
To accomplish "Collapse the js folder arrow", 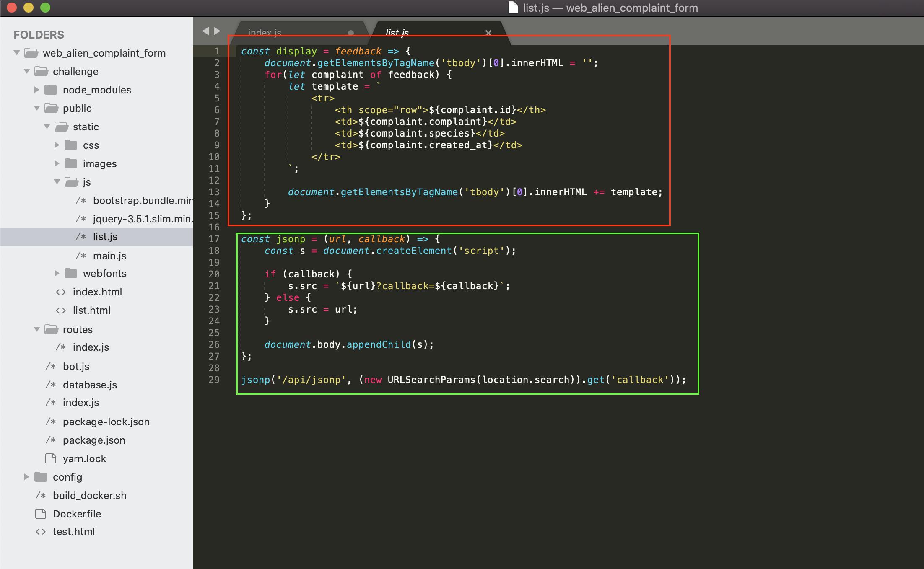I will pos(57,182).
